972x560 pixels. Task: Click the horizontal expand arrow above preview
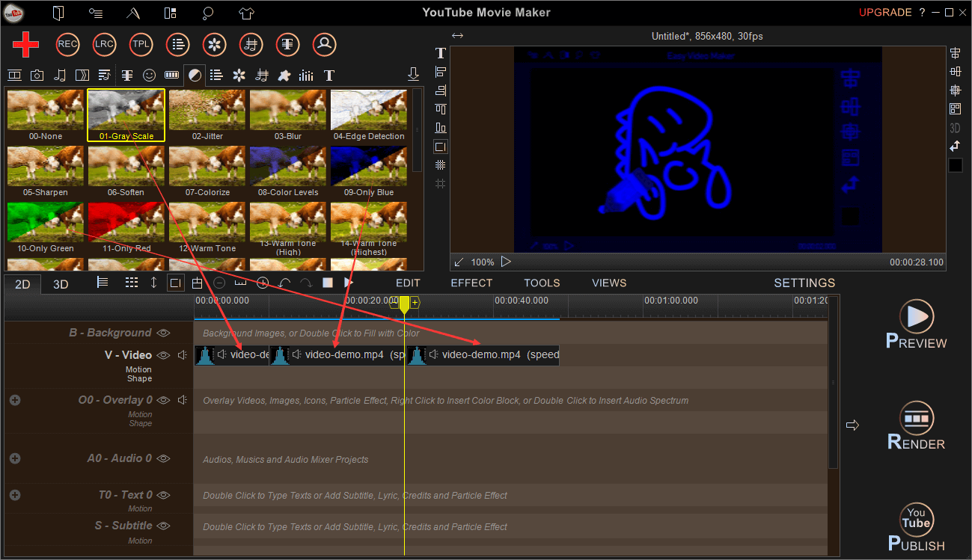tap(457, 36)
